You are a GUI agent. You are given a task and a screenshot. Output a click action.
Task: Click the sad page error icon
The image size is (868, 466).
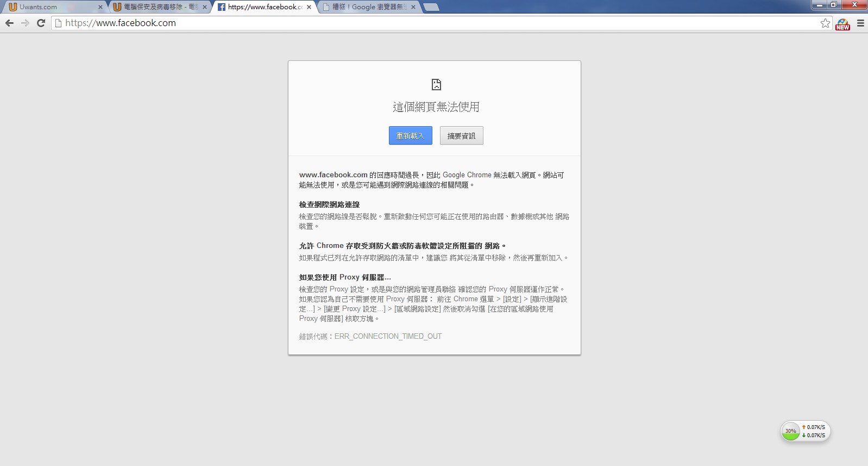[436, 84]
